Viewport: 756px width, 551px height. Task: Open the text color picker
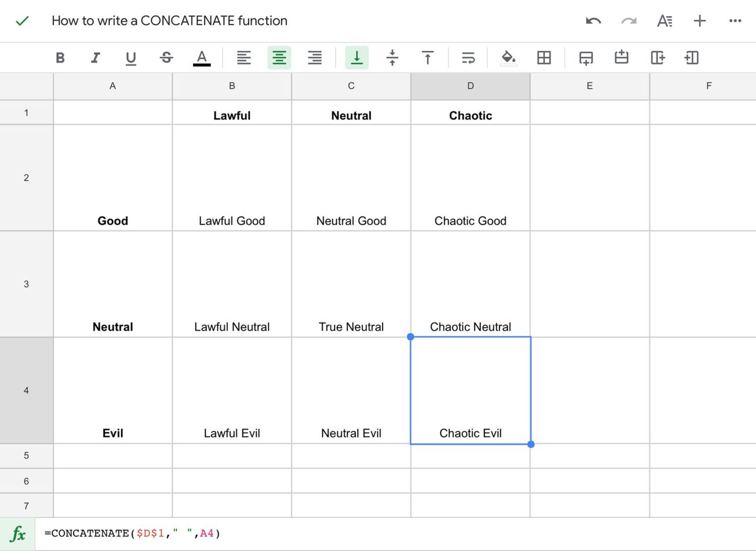pos(201,57)
